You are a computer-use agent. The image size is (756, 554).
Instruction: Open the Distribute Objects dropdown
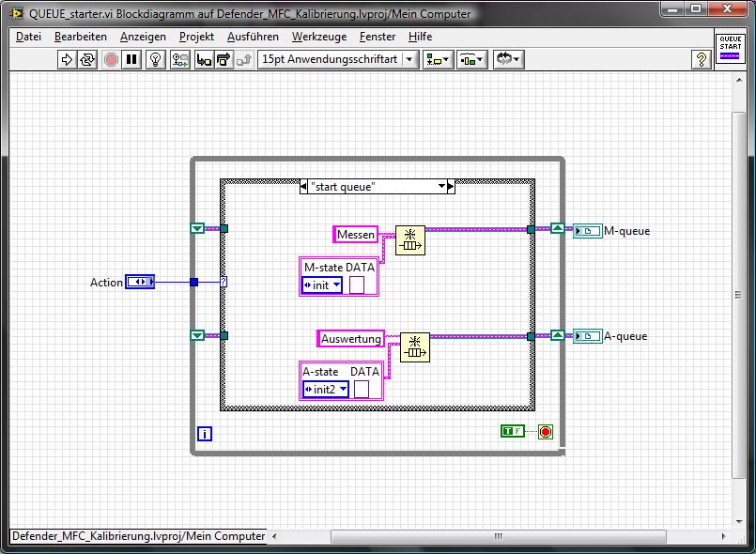pyautogui.click(x=472, y=59)
